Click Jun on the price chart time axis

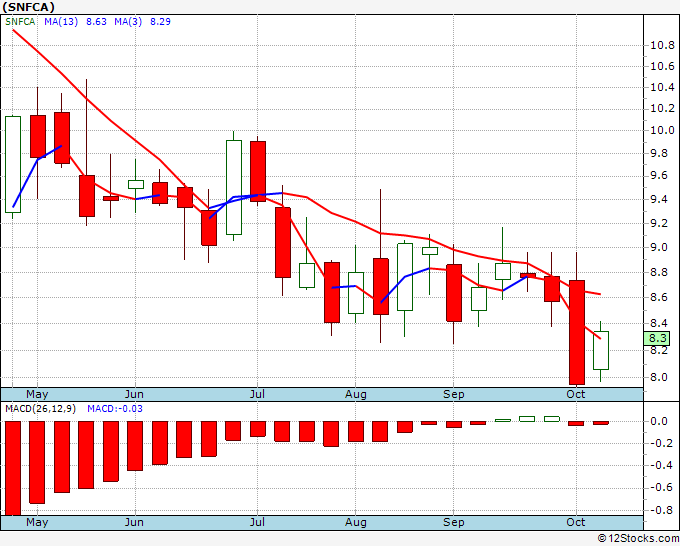pyautogui.click(x=134, y=394)
